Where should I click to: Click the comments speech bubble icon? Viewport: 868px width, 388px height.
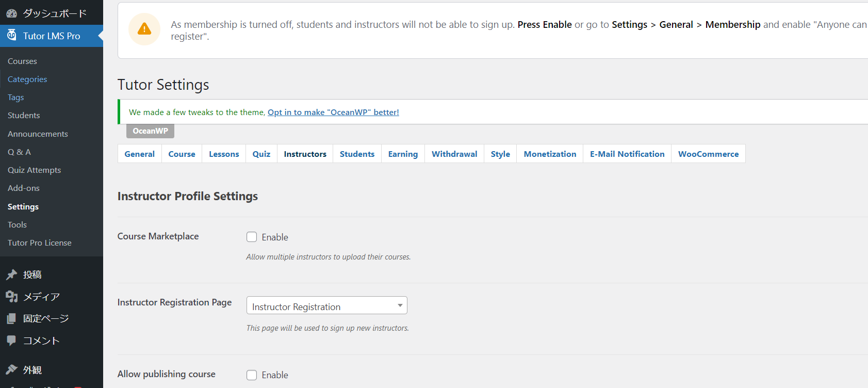point(11,341)
